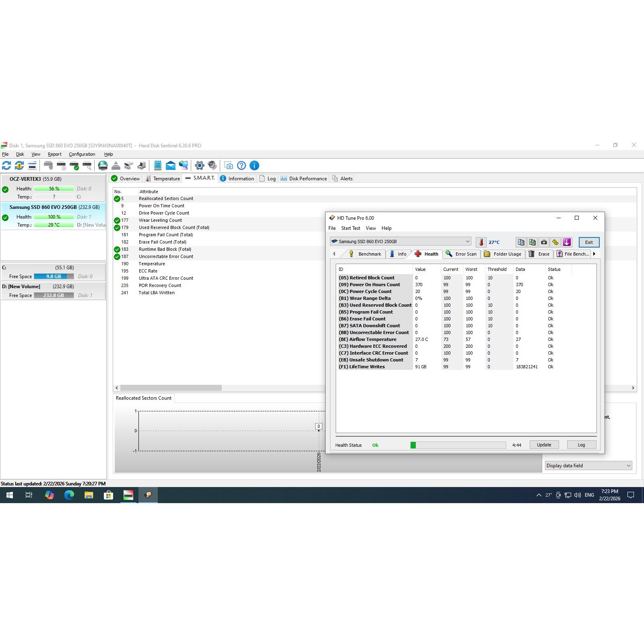Image resolution: width=644 pixels, height=644 pixels.
Task: Open the send email envelope icon
Action: (x=171, y=165)
